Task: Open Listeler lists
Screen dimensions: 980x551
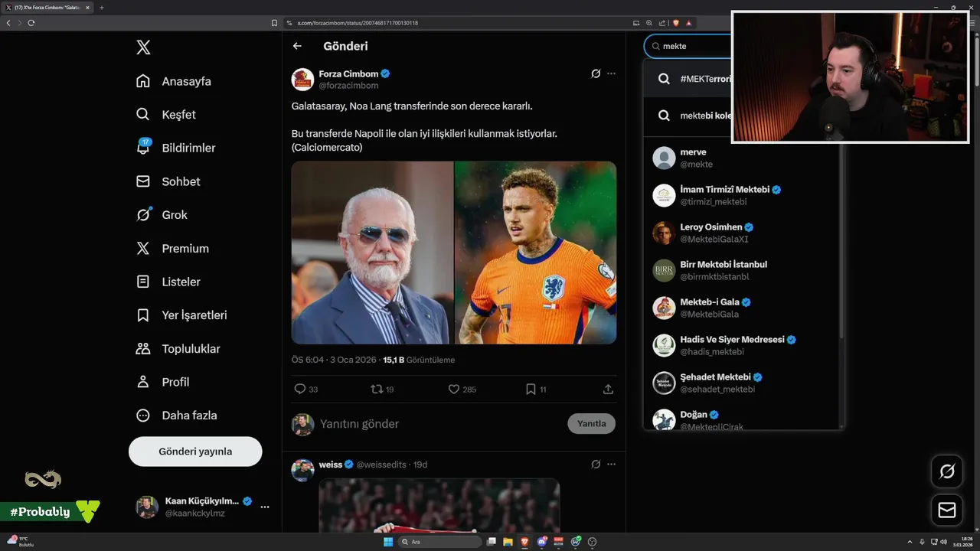Action: 168,282
